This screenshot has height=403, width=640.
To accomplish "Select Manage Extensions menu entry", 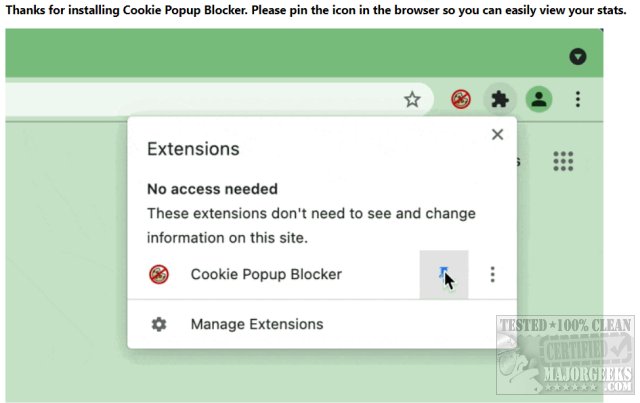I will [257, 324].
